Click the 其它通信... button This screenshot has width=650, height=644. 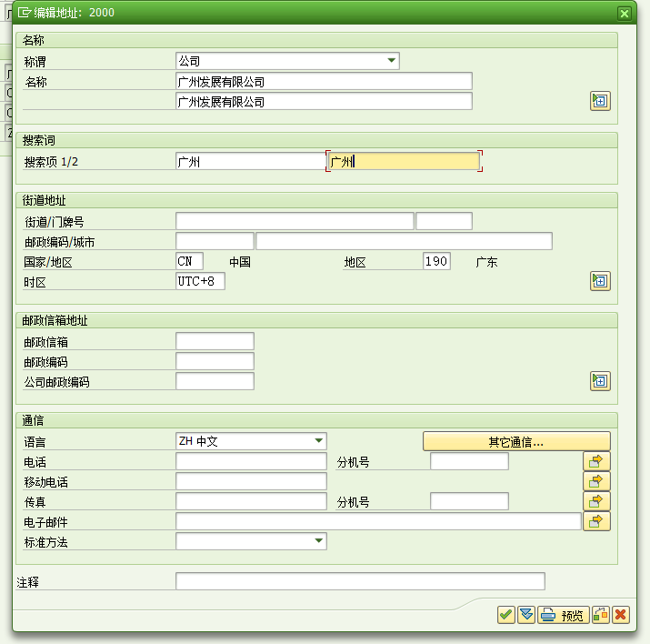tap(516, 442)
